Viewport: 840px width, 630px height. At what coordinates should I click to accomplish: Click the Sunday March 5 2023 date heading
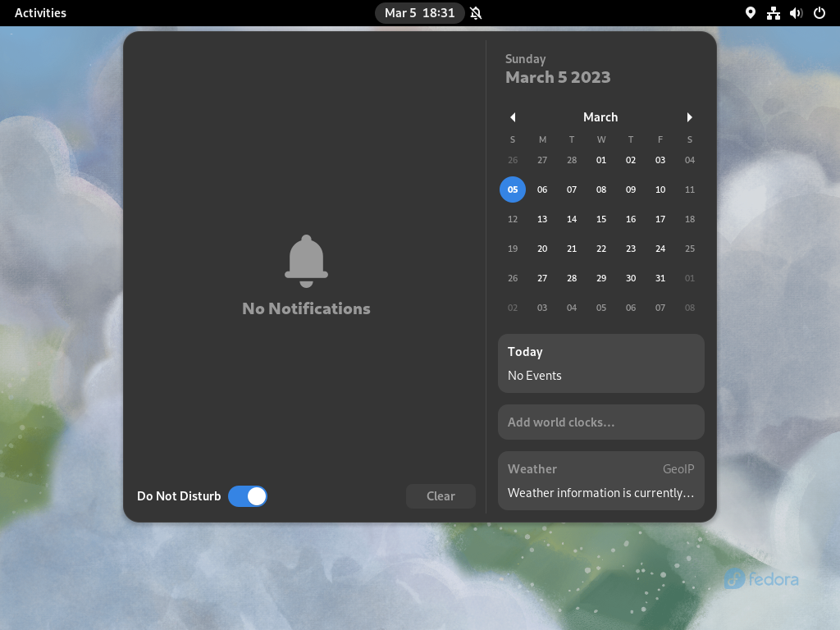point(558,70)
